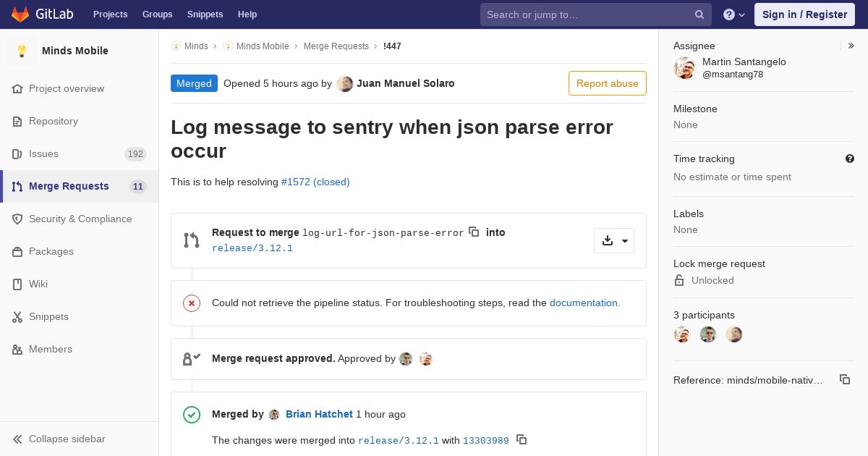Screen dimensions: 868x456
Task: Copy source branch name icon
Action: (x=474, y=232)
